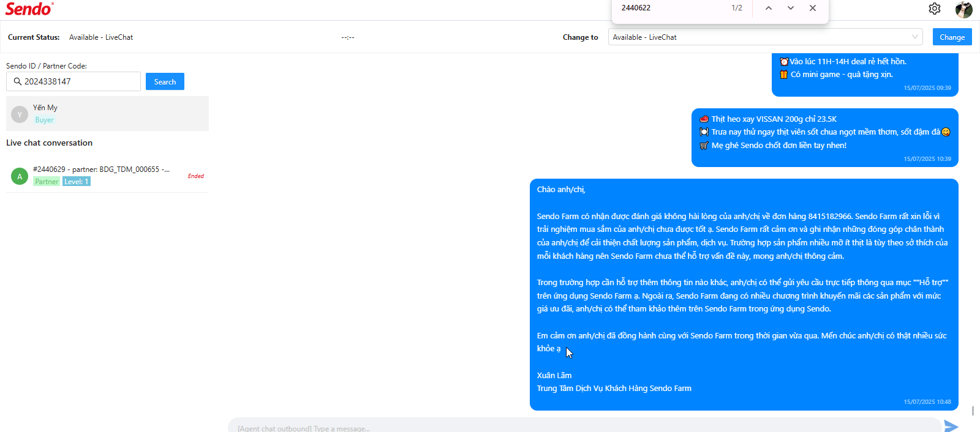Viewport: 980px width, 432px height.
Task: Click the Sendo logo
Action: pos(29,9)
